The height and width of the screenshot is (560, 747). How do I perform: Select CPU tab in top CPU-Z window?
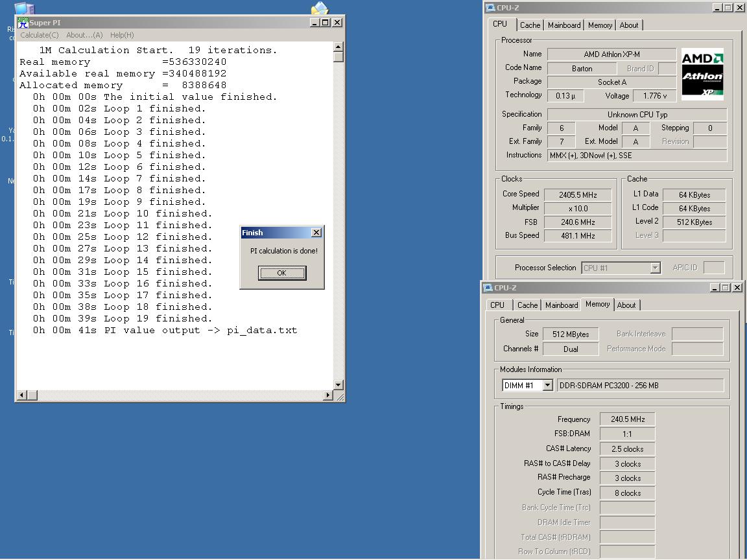(500, 24)
